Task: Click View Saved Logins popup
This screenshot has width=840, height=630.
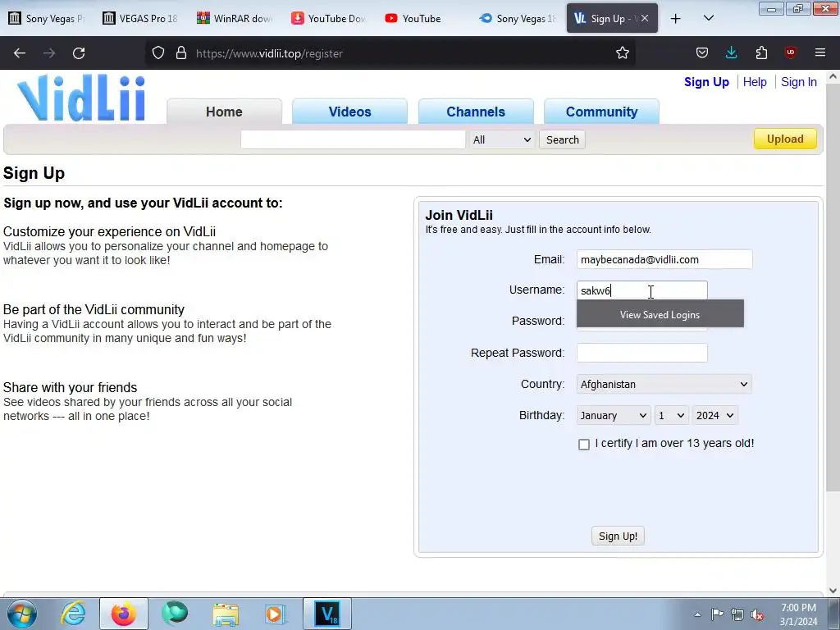Action: click(x=660, y=314)
